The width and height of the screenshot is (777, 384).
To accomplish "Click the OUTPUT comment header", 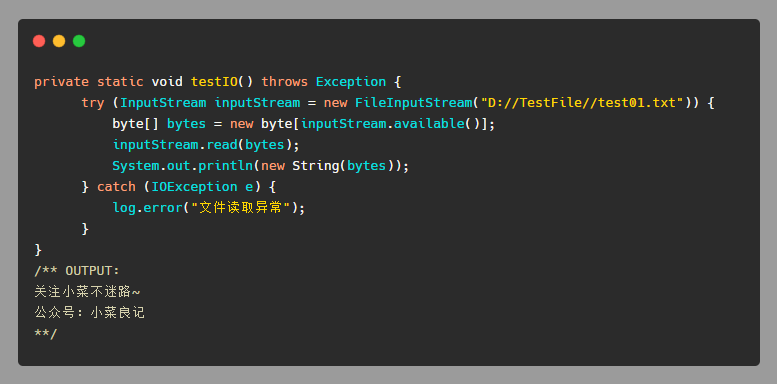I will [x=77, y=271].
